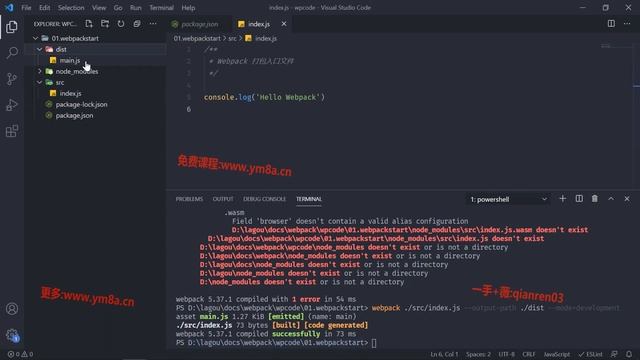Collapse the src folder
This screenshot has height=360, width=640.
(x=40, y=82)
